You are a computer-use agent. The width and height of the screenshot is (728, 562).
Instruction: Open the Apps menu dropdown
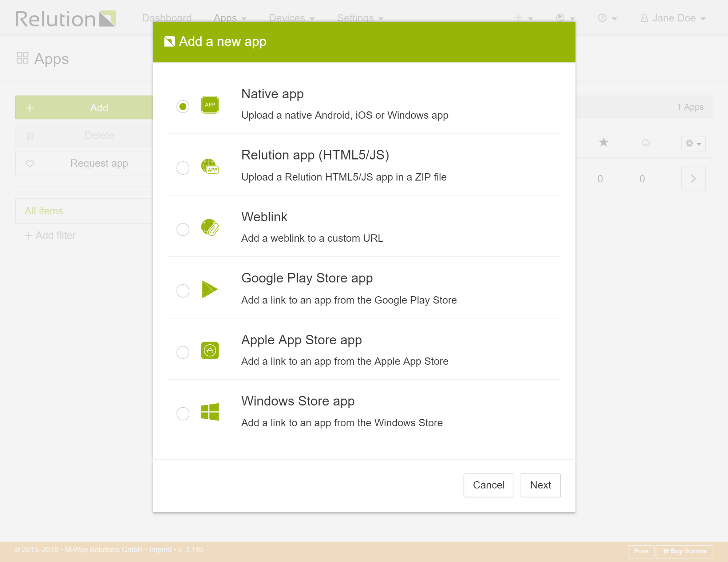230,18
